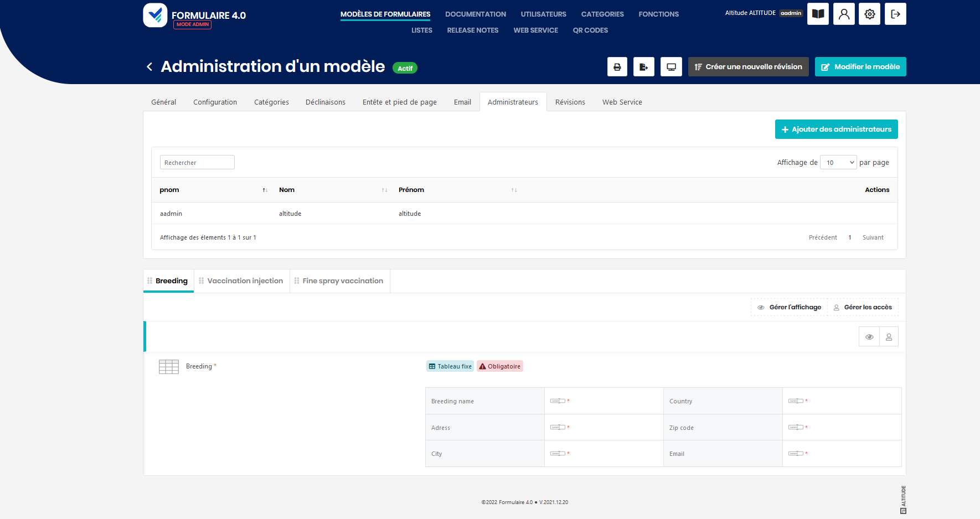Viewport: 980px width, 519px height.
Task: Open the user profile icon
Action: click(x=844, y=14)
